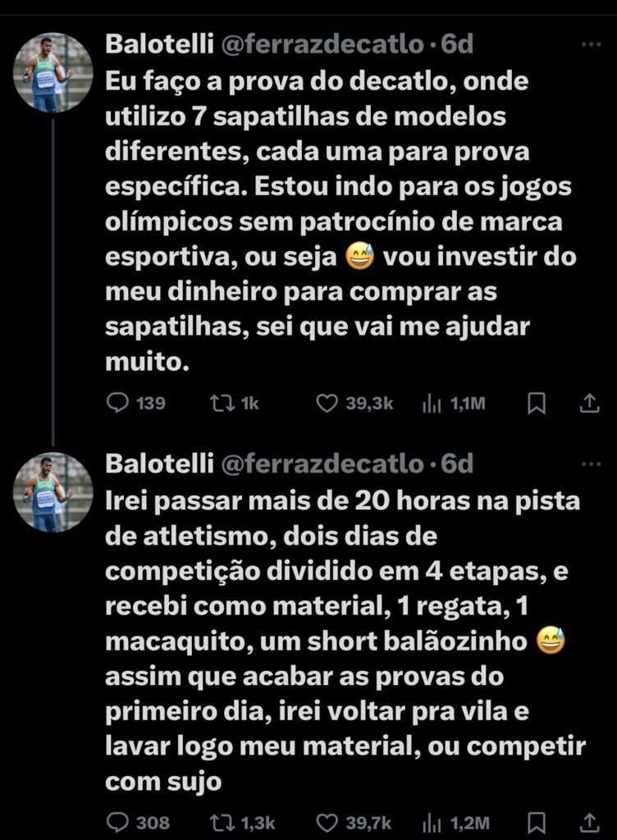Like the first tweet with 39,3k likes
This screenshot has width=617, height=840.
pyautogui.click(x=327, y=403)
